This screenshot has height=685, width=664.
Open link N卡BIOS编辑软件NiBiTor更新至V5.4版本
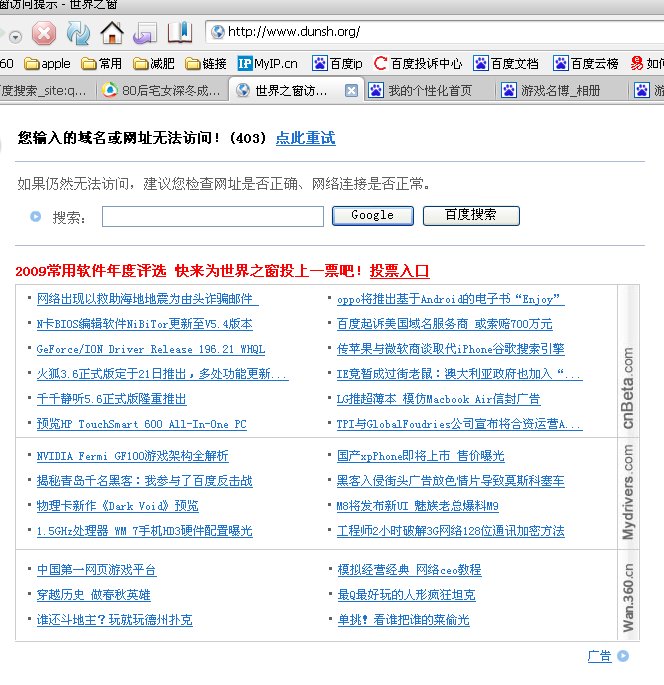(x=145, y=324)
